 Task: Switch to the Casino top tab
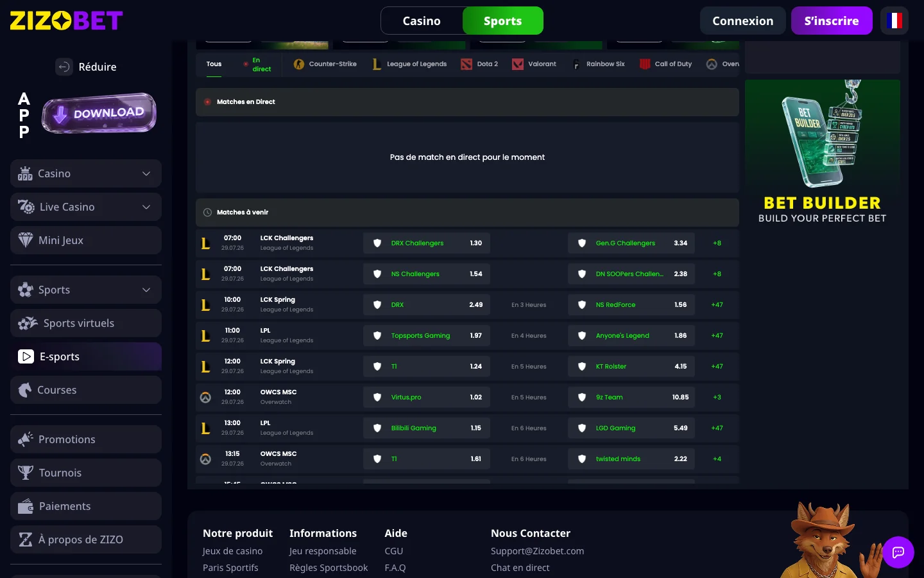click(x=422, y=21)
